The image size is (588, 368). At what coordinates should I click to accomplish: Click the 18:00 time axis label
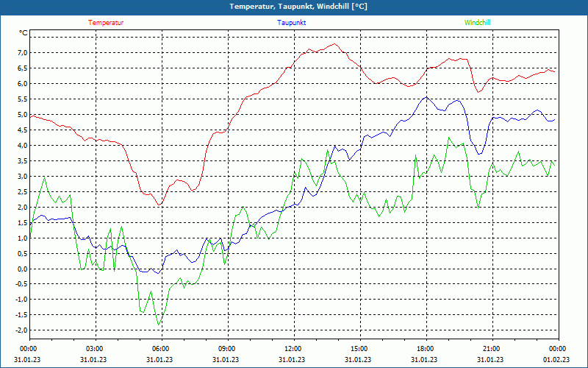pos(426,349)
